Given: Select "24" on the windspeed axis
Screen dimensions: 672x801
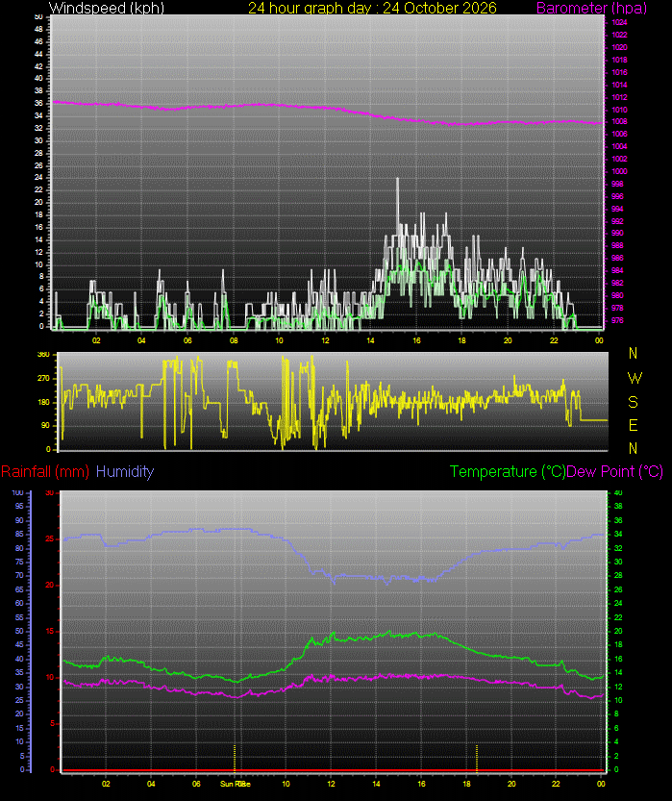Looking at the screenshot, I should (x=38, y=178).
